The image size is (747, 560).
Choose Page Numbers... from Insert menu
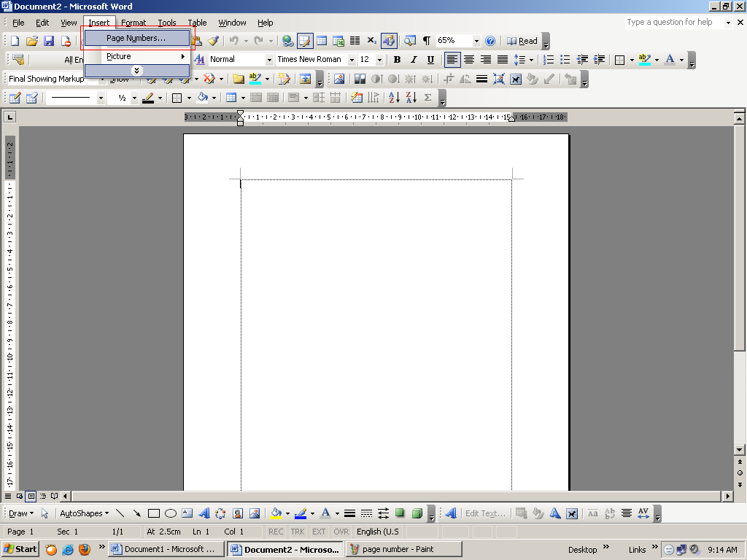tap(136, 38)
